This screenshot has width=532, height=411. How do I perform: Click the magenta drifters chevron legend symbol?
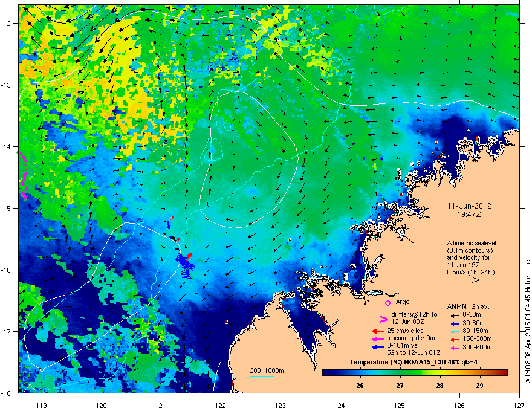[383, 319]
